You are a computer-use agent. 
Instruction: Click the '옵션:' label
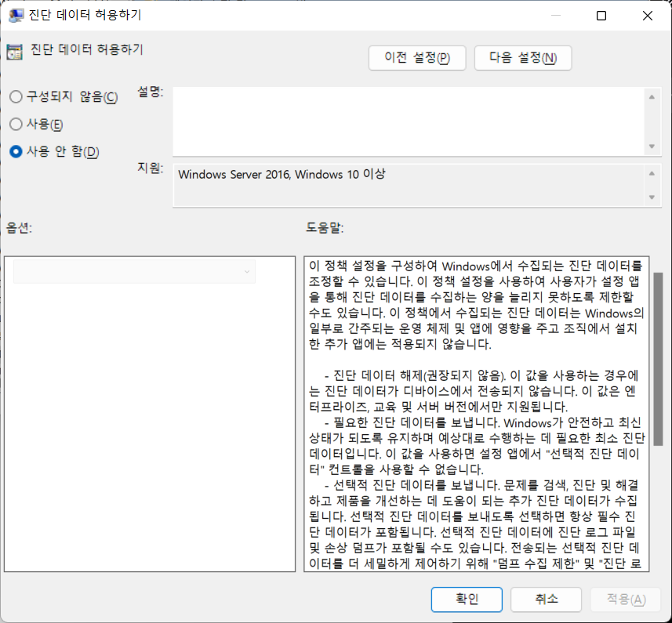point(19,227)
